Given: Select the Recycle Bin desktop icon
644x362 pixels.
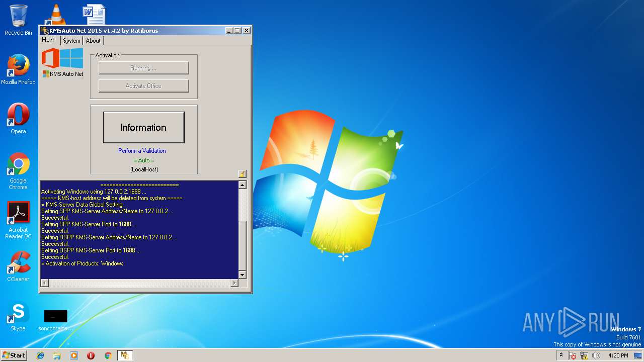Looking at the screenshot, I should (x=18, y=20).
